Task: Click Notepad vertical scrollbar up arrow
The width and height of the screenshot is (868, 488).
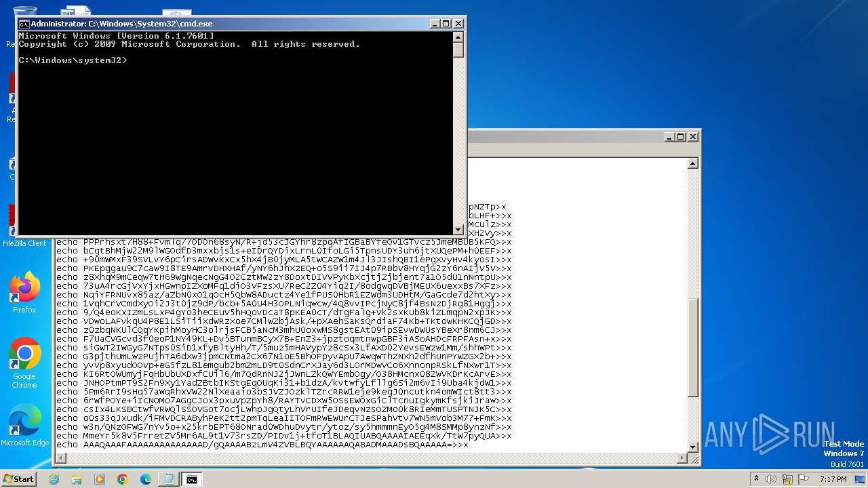Action: pyautogui.click(x=693, y=163)
